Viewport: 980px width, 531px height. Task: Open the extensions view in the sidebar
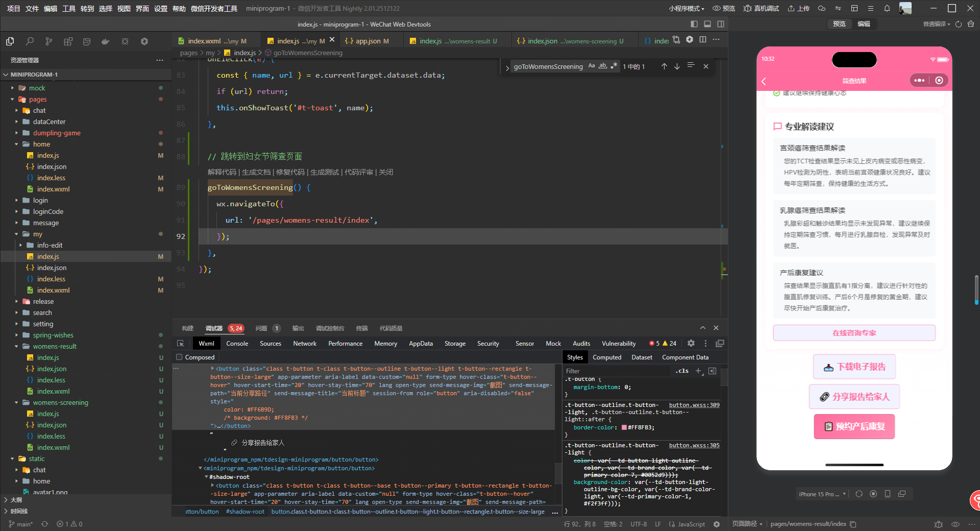pyautogui.click(x=68, y=41)
